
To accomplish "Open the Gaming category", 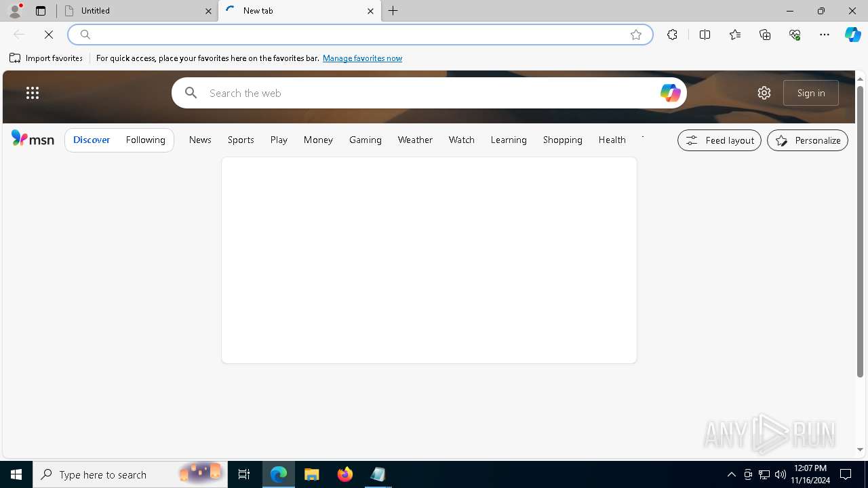I will [x=366, y=140].
